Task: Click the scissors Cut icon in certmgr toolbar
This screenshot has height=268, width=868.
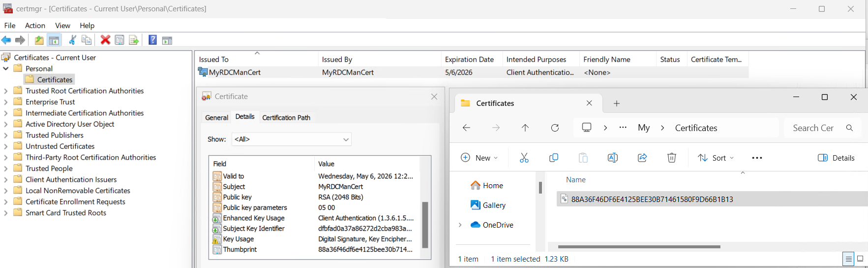Action: [72, 40]
